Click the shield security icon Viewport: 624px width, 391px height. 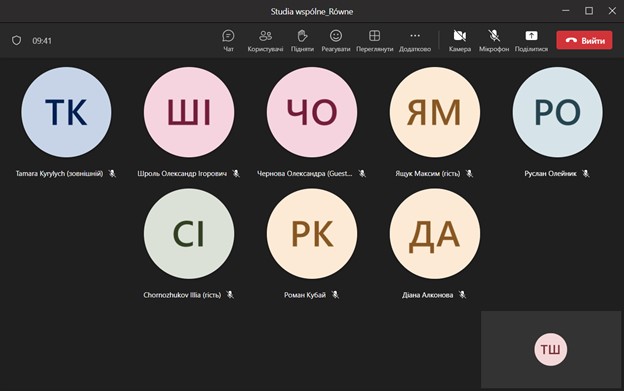[16, 41]
